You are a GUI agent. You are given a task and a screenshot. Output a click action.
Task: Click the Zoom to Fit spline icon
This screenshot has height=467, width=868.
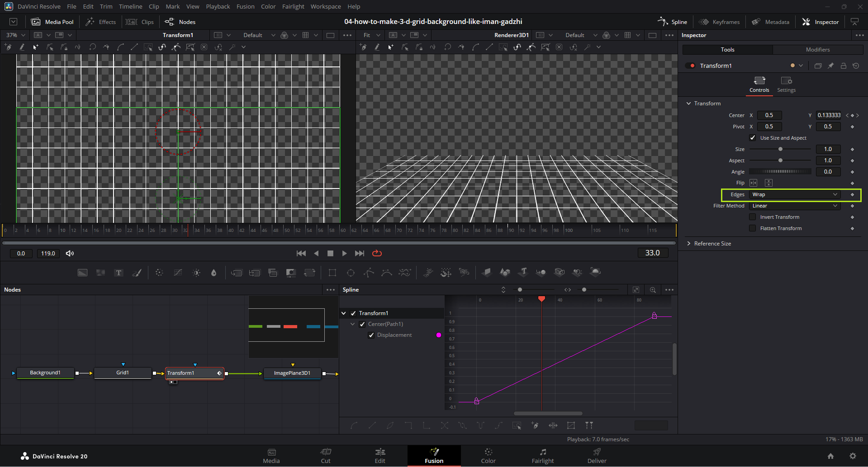point(636,290)
